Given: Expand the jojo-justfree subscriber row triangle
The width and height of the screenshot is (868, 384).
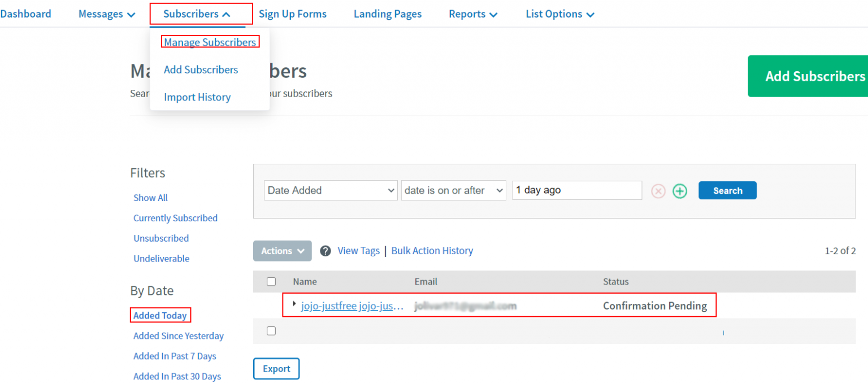Looking at the screenshot, I should [294, 304].
